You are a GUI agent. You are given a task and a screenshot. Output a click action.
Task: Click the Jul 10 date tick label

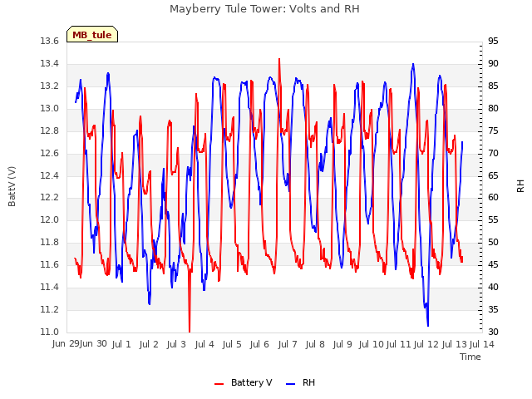(372, 344)
